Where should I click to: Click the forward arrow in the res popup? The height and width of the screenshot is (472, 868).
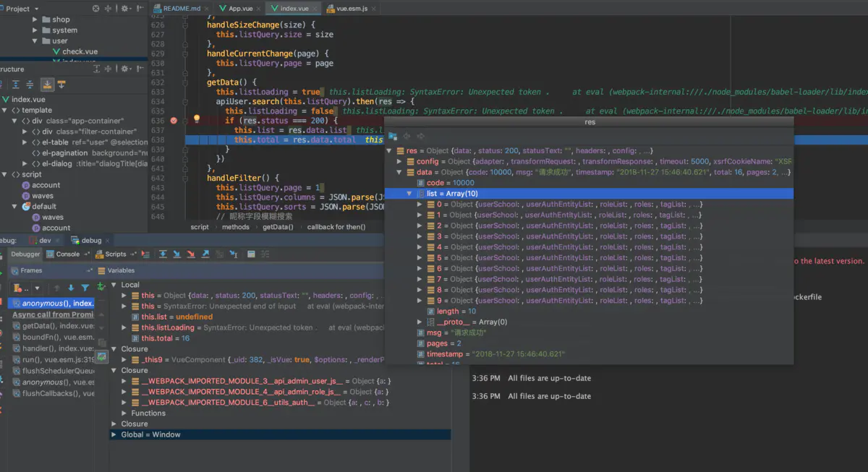click(x=420, y=136)
